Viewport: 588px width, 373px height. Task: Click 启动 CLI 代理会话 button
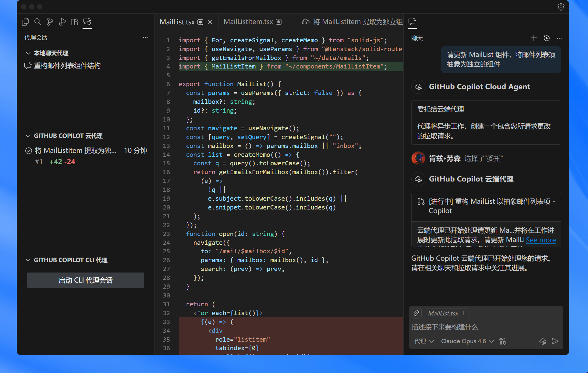coord(86,280)
